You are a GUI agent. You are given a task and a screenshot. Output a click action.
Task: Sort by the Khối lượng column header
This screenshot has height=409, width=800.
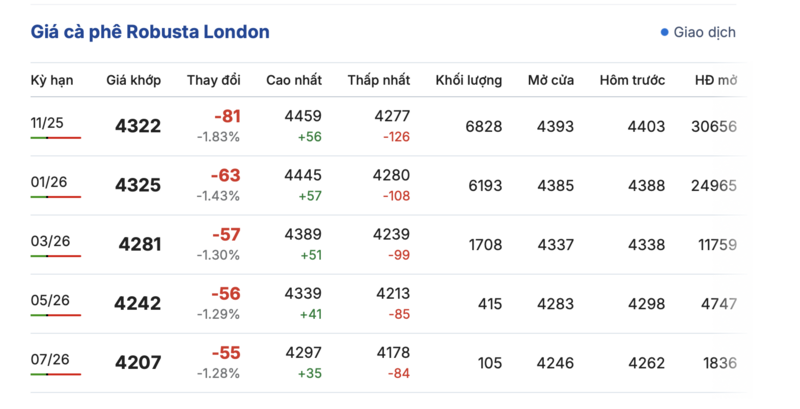pyautogui.click(x=469, y=79)
